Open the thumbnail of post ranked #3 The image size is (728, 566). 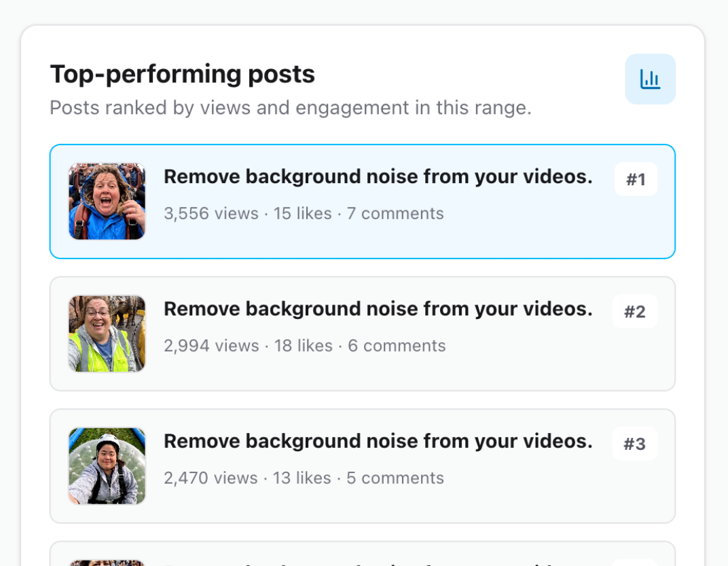[x=107, y=466]
